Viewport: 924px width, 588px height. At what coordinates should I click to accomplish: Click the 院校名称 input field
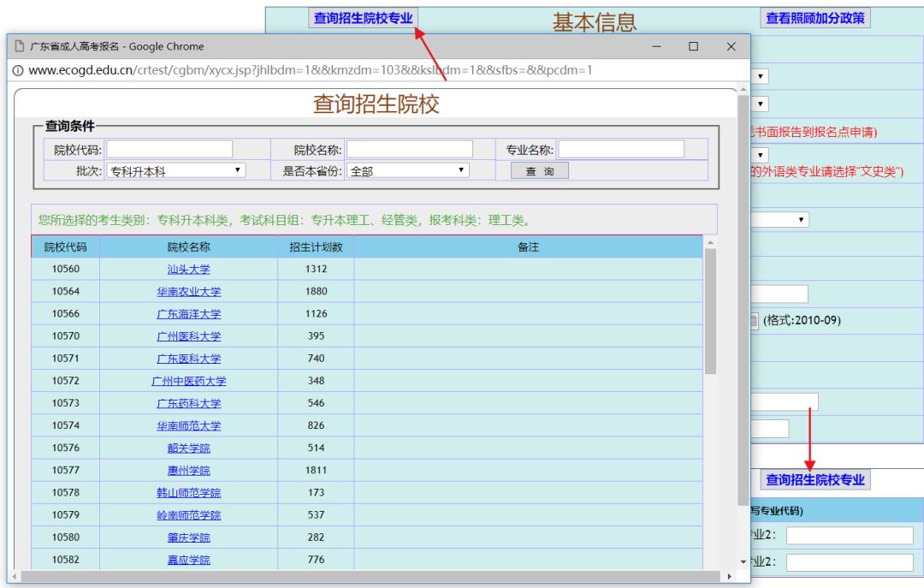410,149
